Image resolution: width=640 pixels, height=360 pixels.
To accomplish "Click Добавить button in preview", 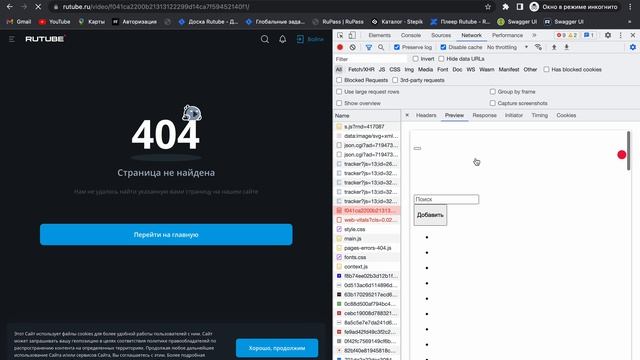I will click(430, 215).
